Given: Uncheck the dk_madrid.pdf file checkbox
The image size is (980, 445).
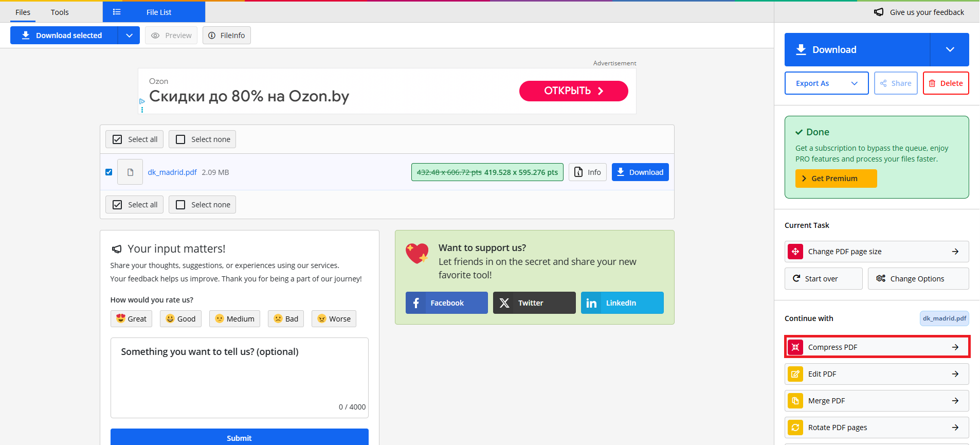Looking at the screenshot, I should (x=108, y=172).
